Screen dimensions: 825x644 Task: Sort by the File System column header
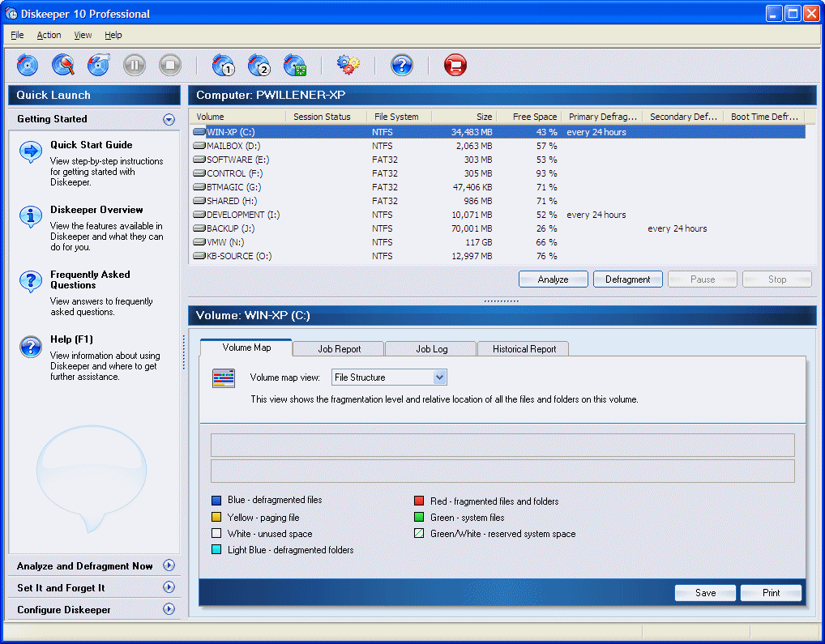tap(399, 117)
